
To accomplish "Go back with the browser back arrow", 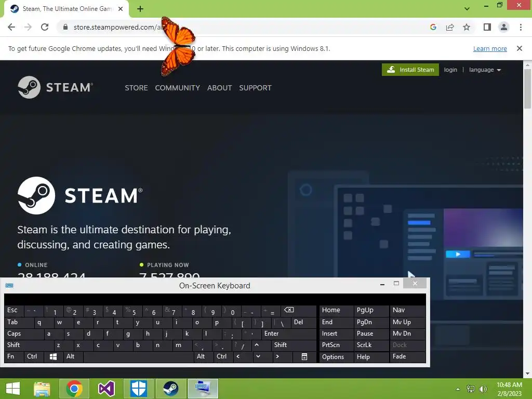I will click(x=11, y=27).
